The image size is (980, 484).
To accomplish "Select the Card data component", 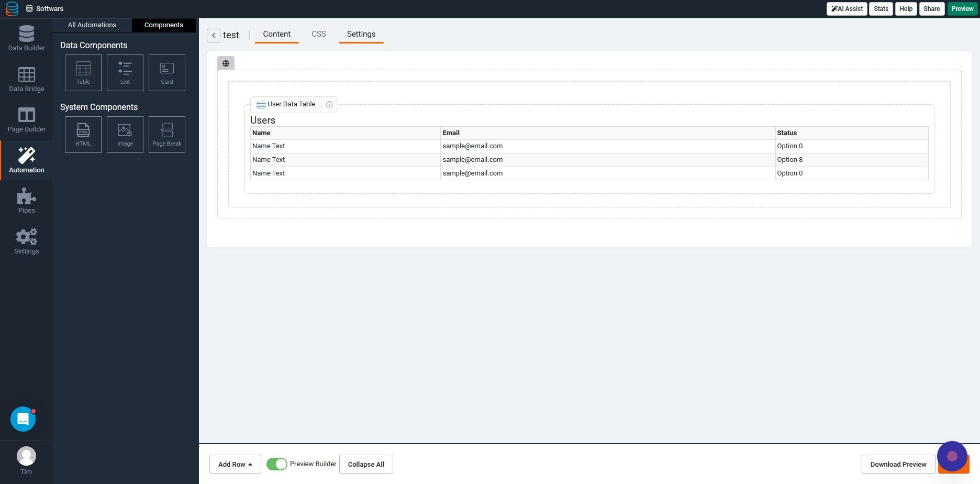I will click(x=166, y=72).
